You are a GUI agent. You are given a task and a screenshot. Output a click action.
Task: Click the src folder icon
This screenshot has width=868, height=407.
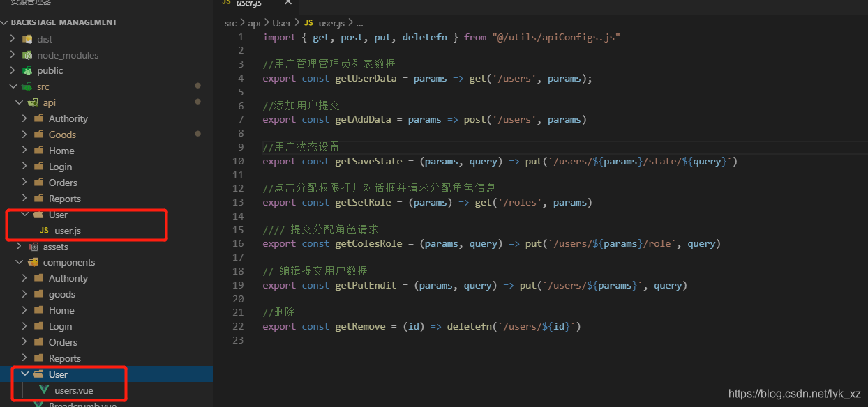(27, 86)
